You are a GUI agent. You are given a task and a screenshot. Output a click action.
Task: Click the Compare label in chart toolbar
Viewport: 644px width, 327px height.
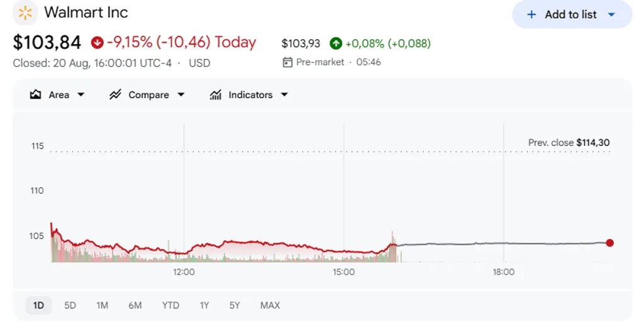pos(148,95)
